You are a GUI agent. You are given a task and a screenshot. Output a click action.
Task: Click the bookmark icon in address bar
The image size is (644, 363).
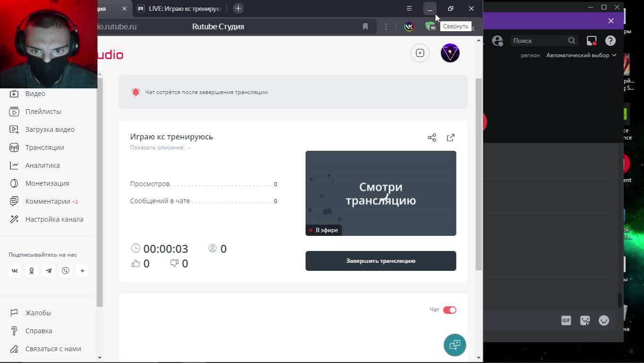tap(365, 26)
